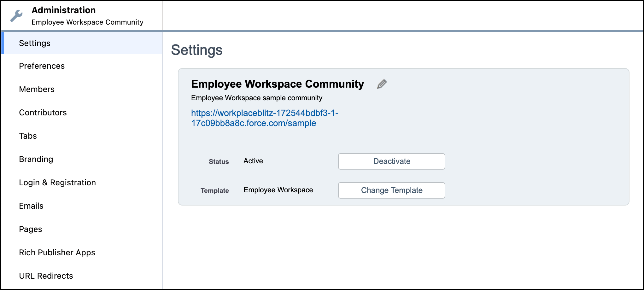
Task: Click the Employee Workspace Community card title
Action: [278, 84]
